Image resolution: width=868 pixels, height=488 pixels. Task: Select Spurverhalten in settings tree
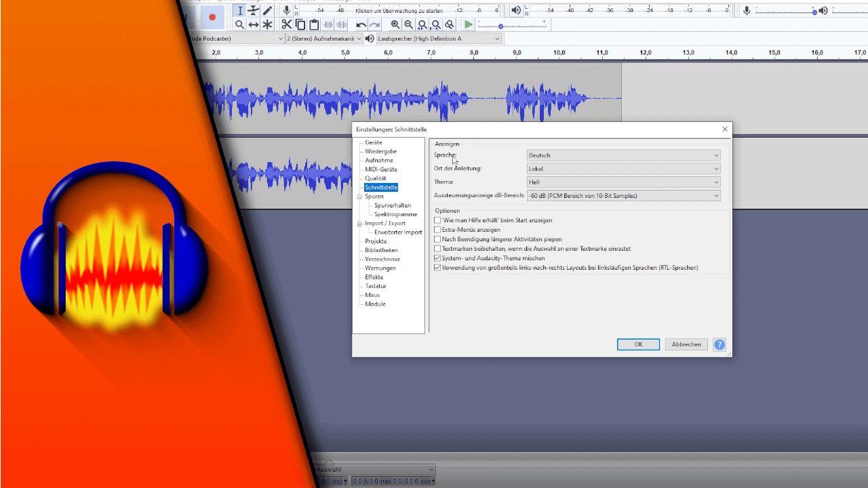(x=393, y=205)
